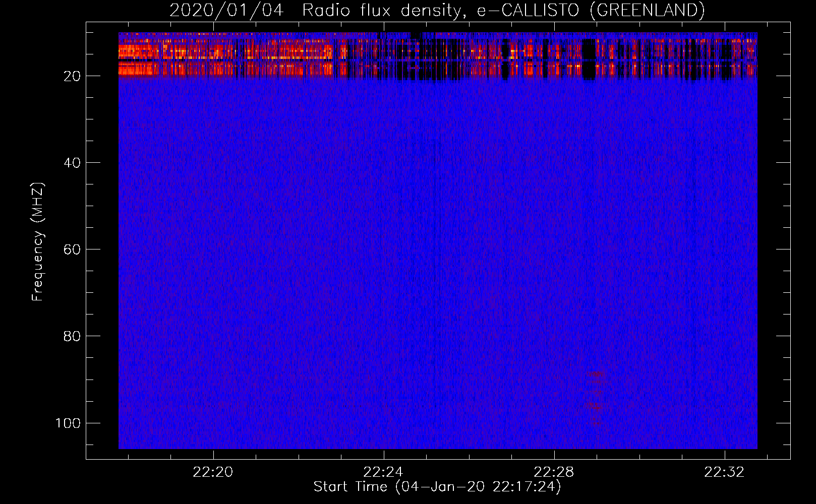816x504 pixels.
Task: Click the 100 MHz frequency tick label
Action: [68, 423]
